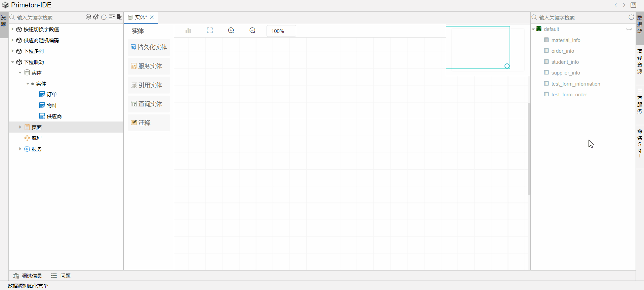Click the 100% zoom level field
This screenshot has height=290, width=644.
click(x=281, y=31)
